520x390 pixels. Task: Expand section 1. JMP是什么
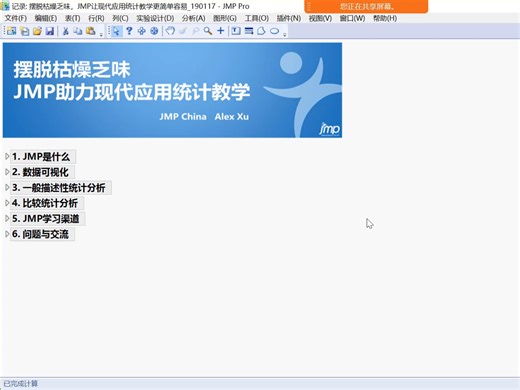(7, 156)
